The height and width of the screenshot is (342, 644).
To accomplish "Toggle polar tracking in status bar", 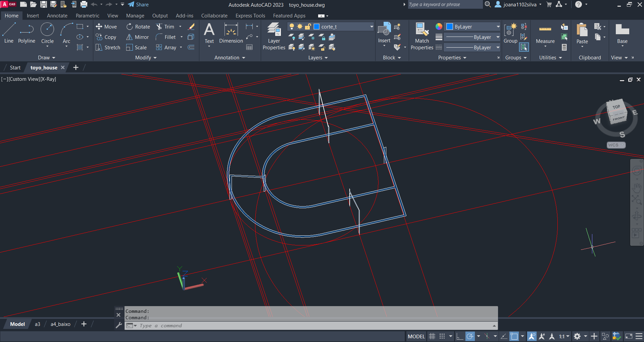I will (470, 336).
